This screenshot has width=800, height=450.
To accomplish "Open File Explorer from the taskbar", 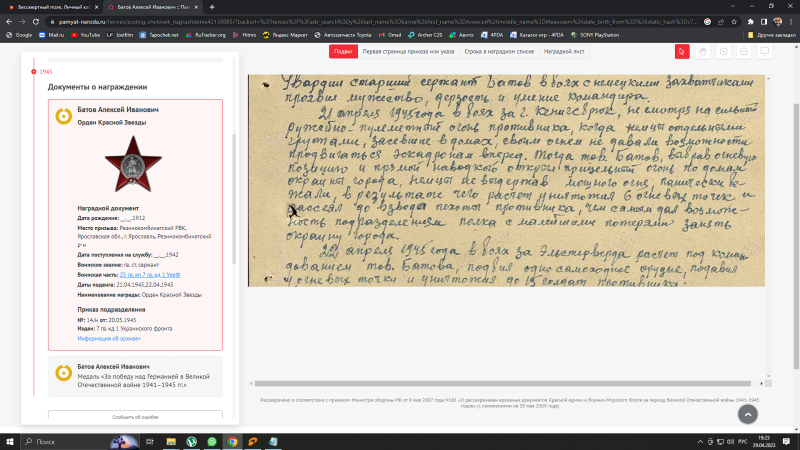I will (x=171, y=441).
